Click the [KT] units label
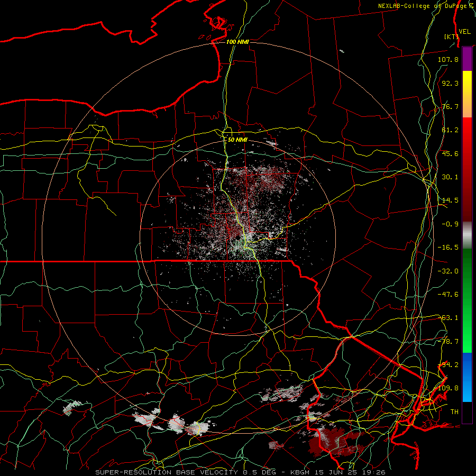The image size is (476, 476). tap(451, 36)
